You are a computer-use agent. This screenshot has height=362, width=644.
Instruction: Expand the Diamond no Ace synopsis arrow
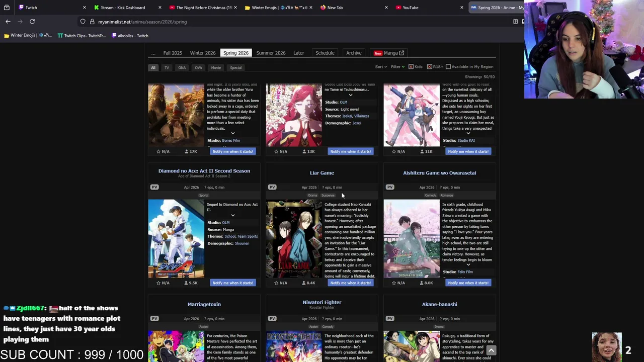232,215
